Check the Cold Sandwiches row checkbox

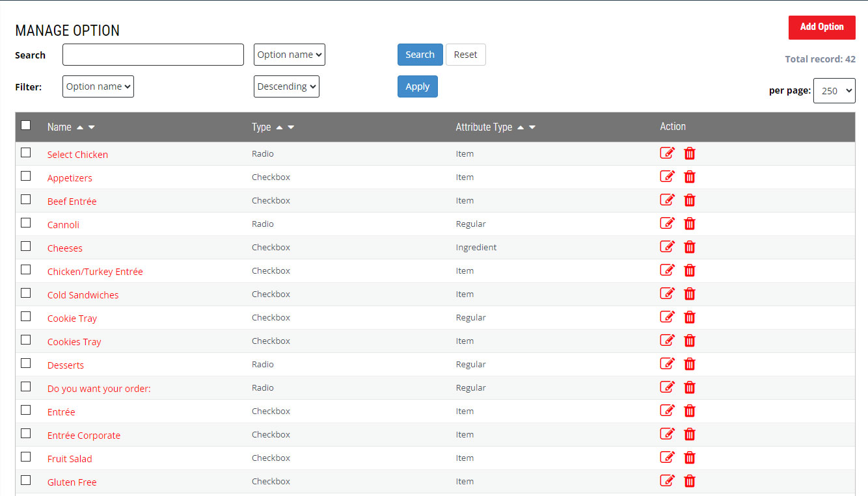click(x=26, y=293)
